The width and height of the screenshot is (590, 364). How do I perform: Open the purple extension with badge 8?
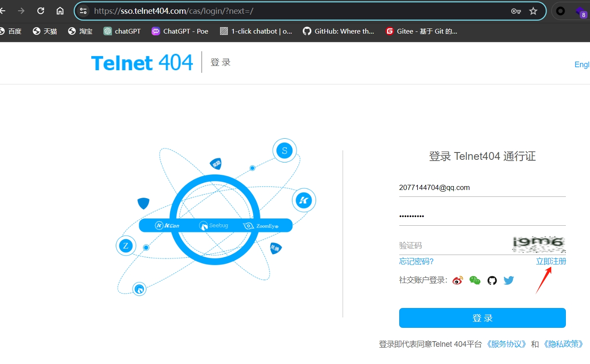click(x=581, y=12)
